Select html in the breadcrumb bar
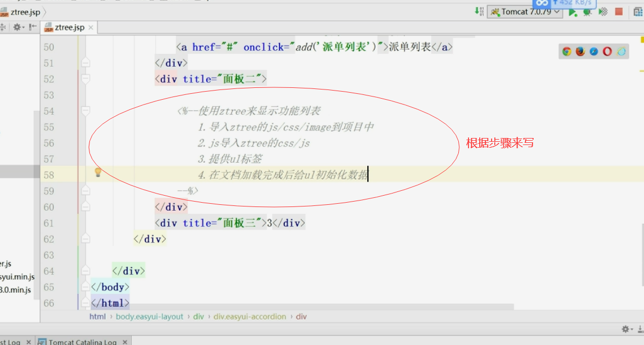Screen dimensions: 644x345 point(97,316)
